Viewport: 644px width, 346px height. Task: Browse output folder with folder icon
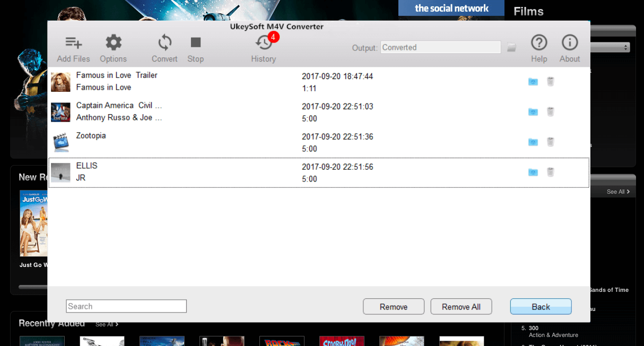511,48
